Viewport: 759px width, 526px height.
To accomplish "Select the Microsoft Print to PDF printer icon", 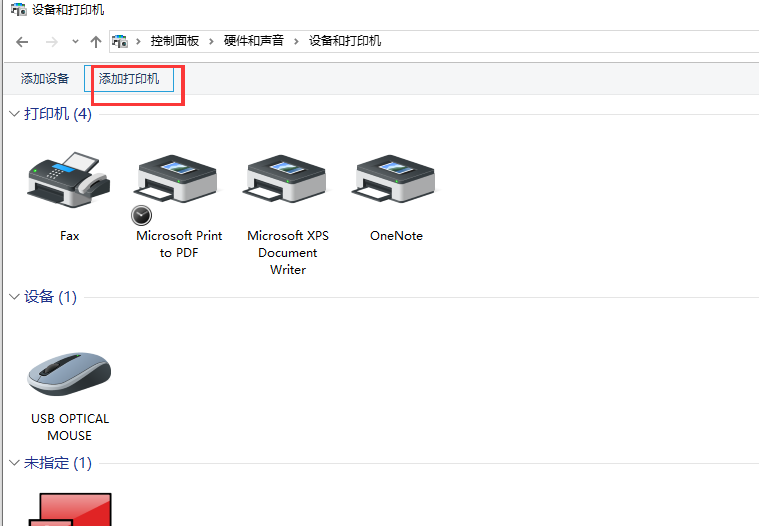I will [177, 179].
